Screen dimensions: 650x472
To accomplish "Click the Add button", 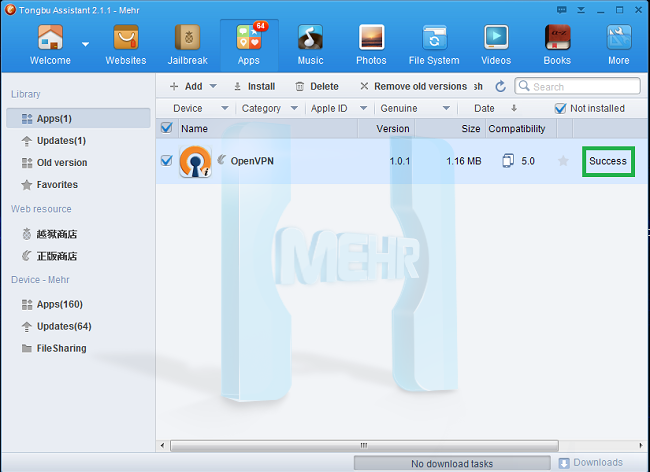I will point(186,86).
